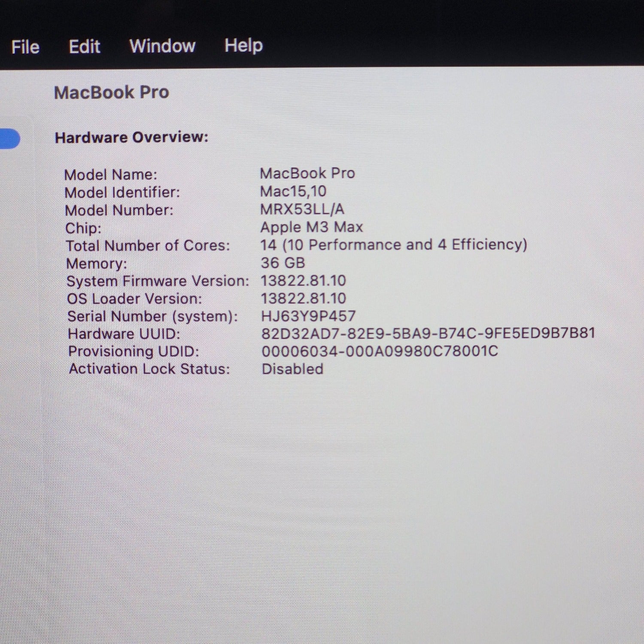Click the OS Loader Version number
The width and height of the screenshot is (644, 644).
pos(303,298)
